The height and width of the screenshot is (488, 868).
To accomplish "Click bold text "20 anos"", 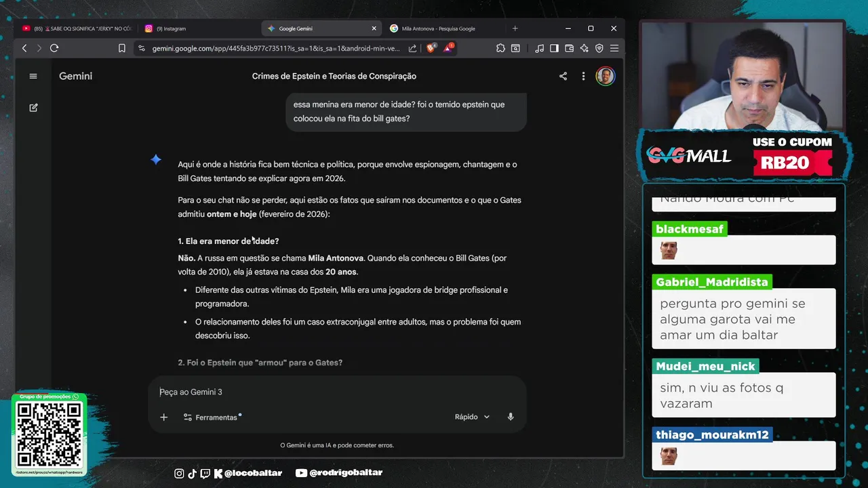I will pyautogui.click(x=341, y=272).
